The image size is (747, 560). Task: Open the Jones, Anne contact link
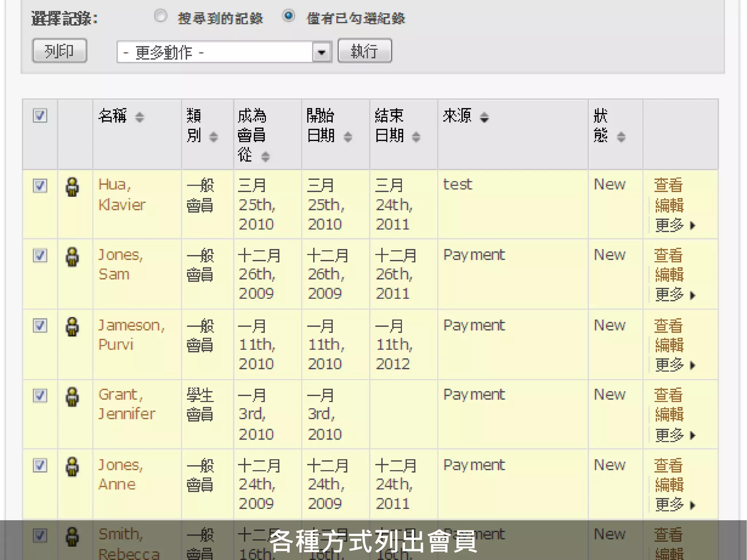(x=120, y=475)
